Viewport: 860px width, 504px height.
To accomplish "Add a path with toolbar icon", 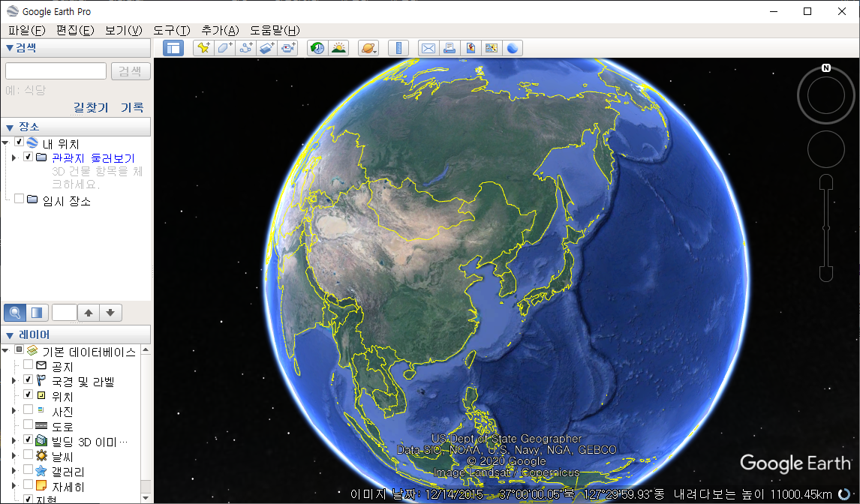I will 246,48.
